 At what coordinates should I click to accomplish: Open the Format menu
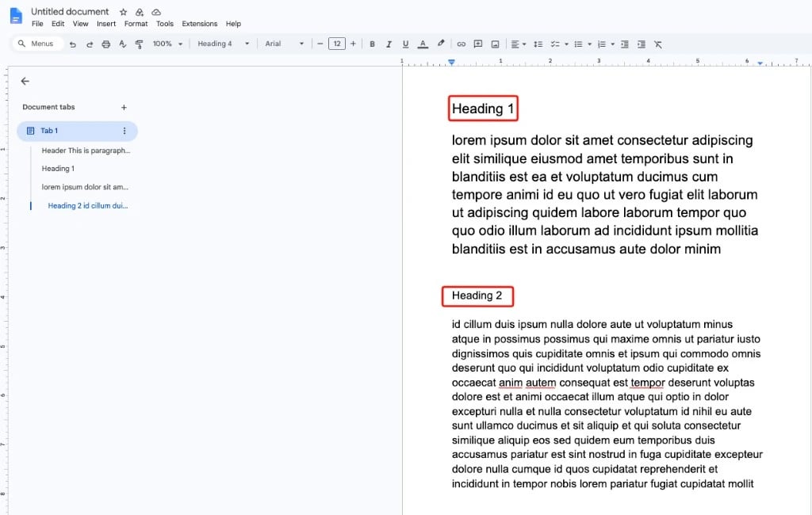point(136,24)
